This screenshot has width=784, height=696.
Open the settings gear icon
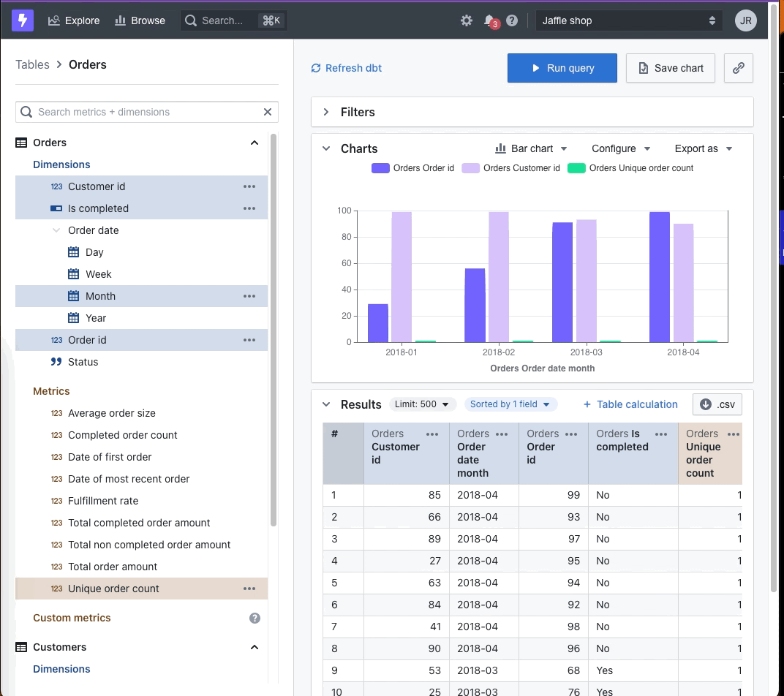467,20
